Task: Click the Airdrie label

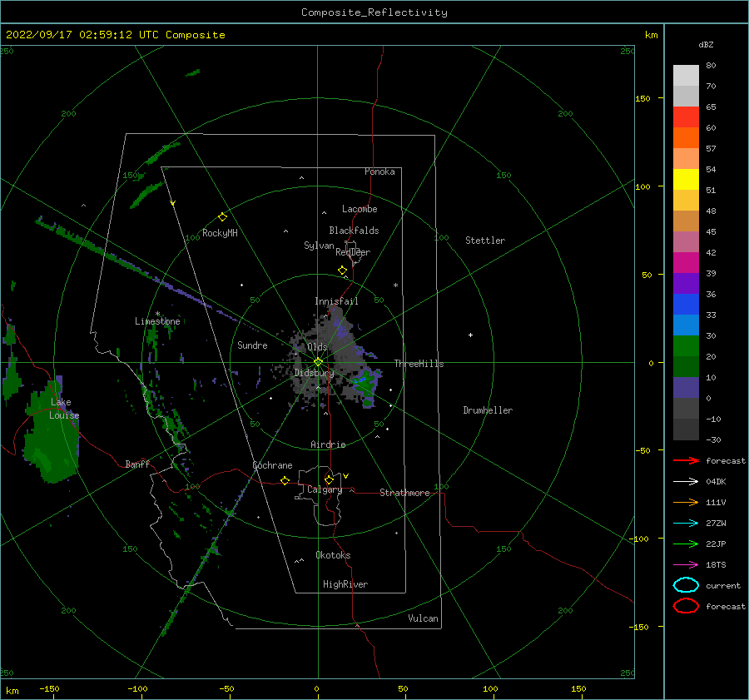Action: click(x=328, y=444)
